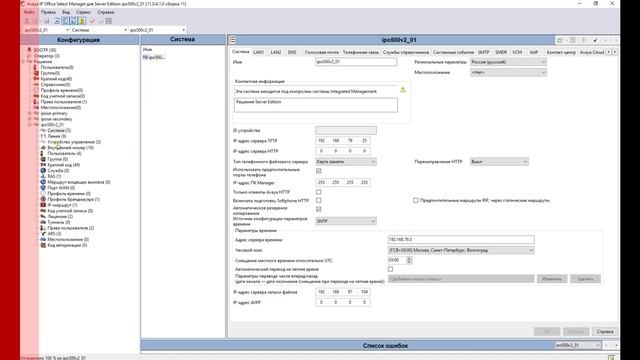Open the Часовой пояс dropdown

point(461,250)
